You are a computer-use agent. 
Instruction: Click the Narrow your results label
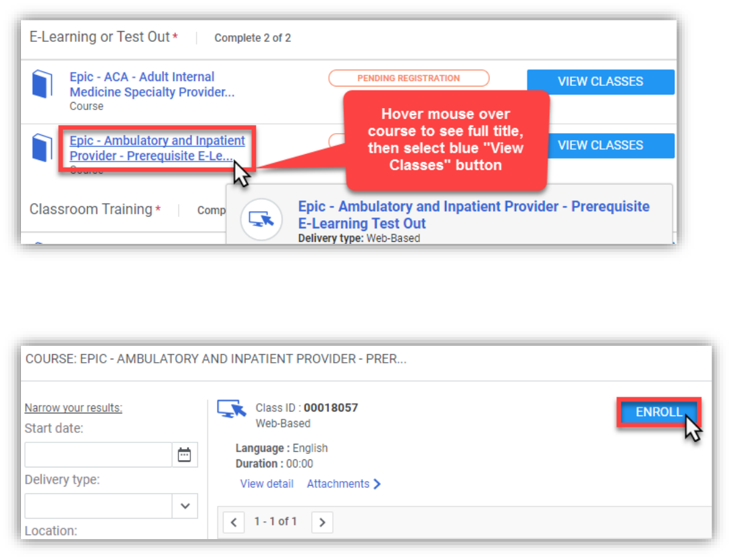click(x=74, y=408)
